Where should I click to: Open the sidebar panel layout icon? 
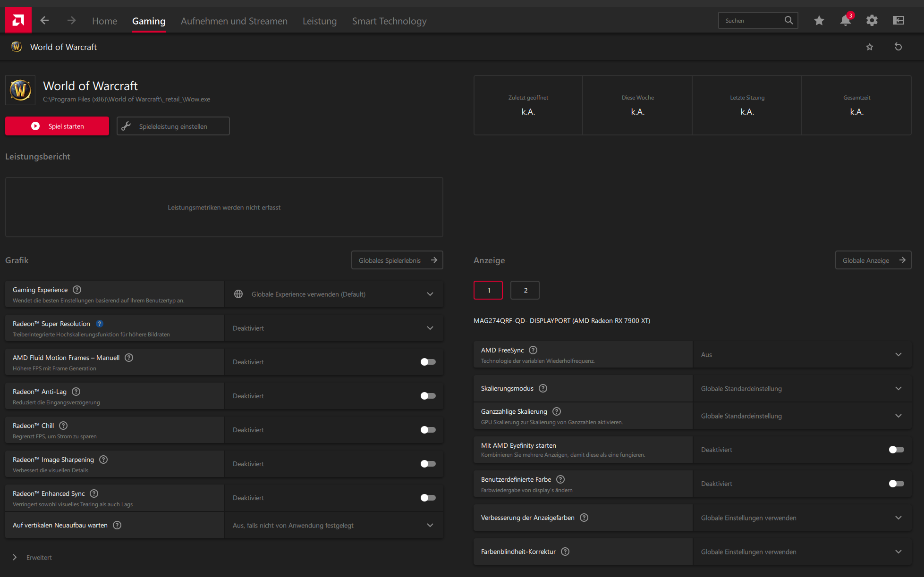coord(898,20)
